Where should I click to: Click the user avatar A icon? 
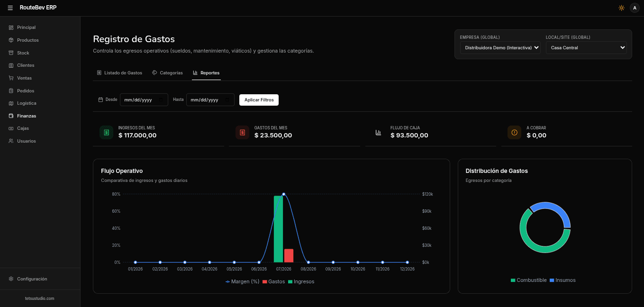(635, 8)
